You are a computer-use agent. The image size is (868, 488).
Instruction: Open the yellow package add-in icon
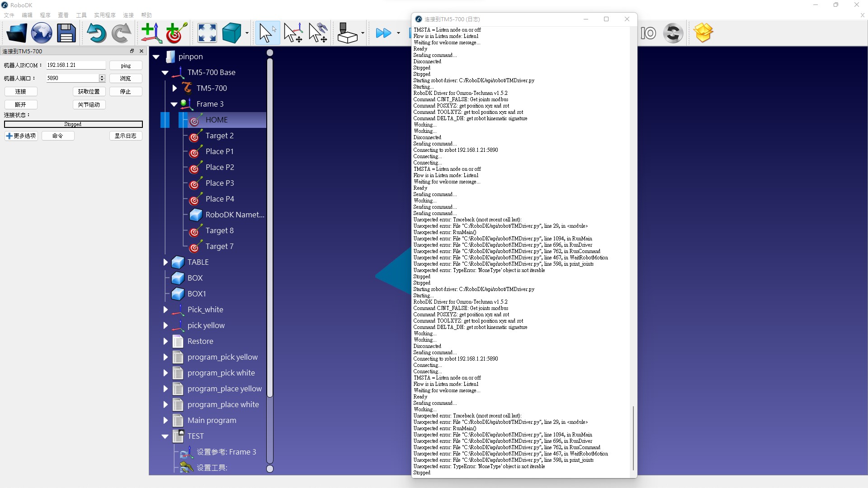coord(703,33)
